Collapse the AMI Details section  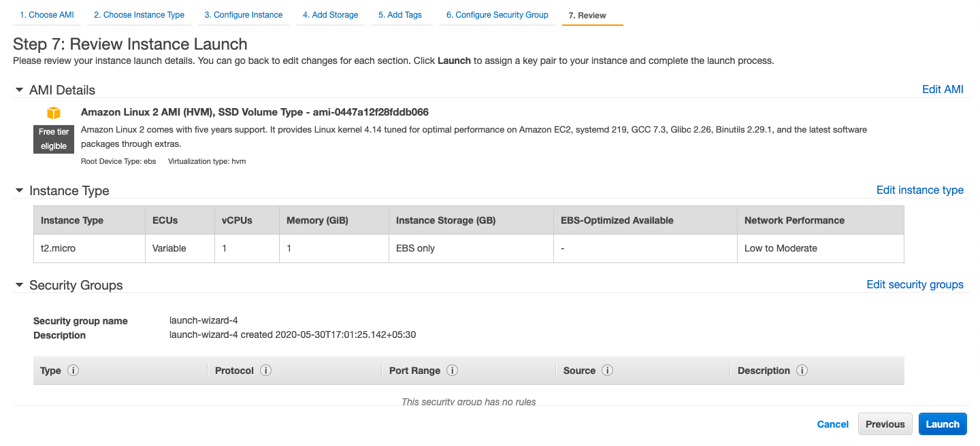tap(19, 90)
